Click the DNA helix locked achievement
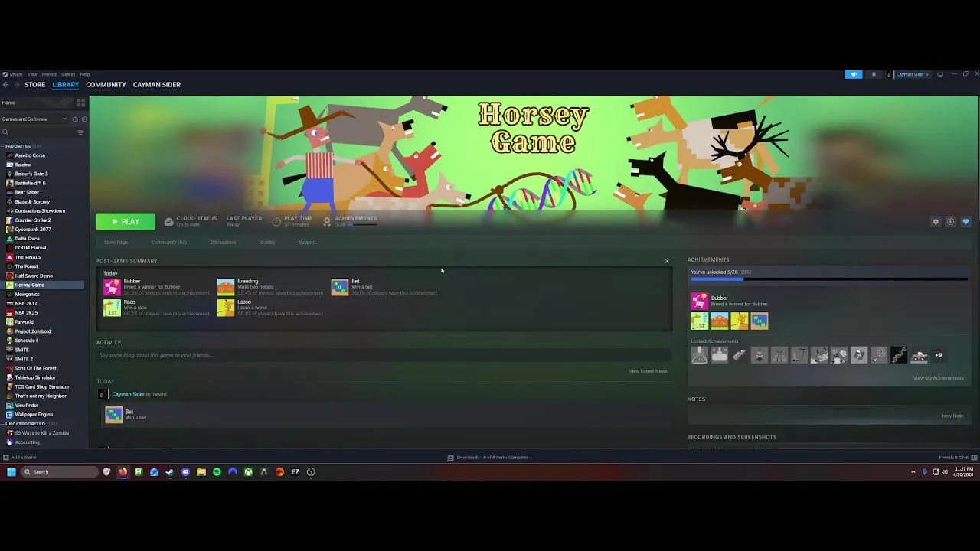 tap(899, 355)
